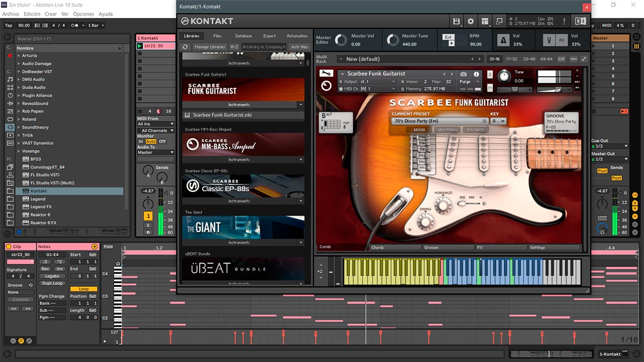The image size is (644, 362).
Task: Open the KEY transpose dropdown in Funk Guitarist
Action: pyautogui.click(x=498, y=121)
